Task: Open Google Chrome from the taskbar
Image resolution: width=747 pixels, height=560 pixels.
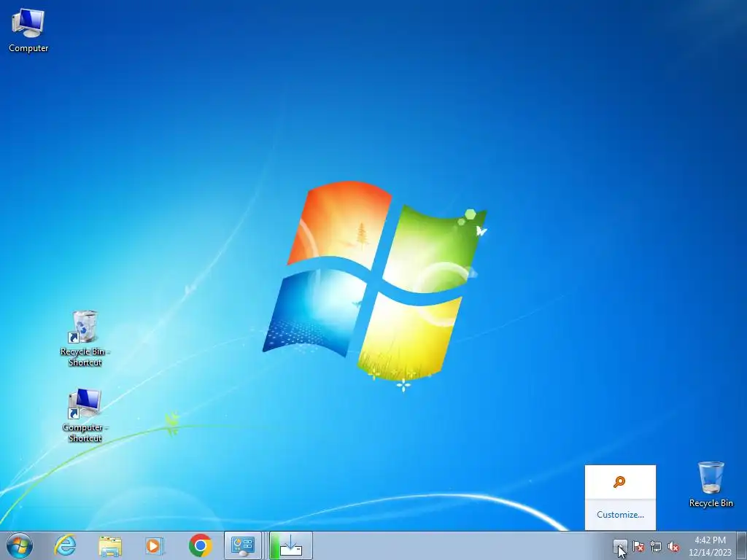Action: pyautogui.click(x=200, y=545)
